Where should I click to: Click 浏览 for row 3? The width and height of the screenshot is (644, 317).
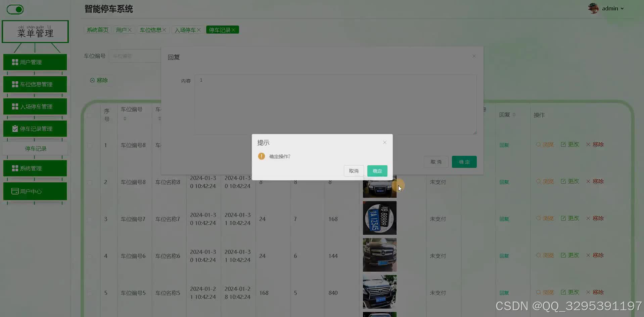tap(545, 218)
